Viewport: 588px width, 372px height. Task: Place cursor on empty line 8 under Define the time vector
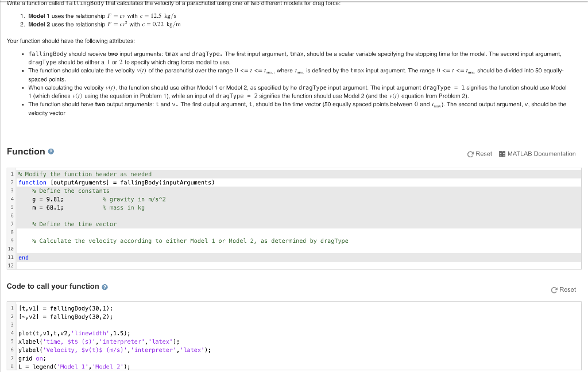(299, 232)
